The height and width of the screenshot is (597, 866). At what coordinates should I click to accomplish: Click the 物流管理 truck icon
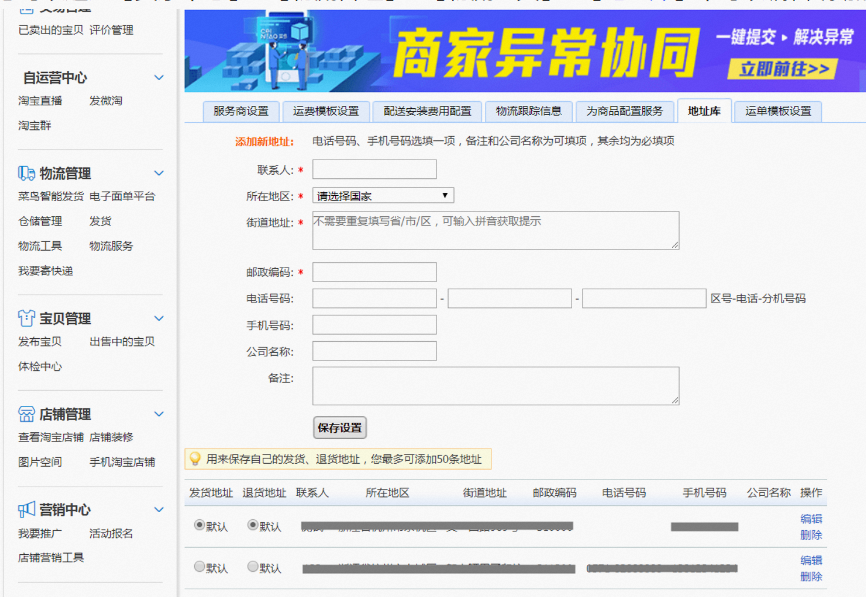coord(26,173)
